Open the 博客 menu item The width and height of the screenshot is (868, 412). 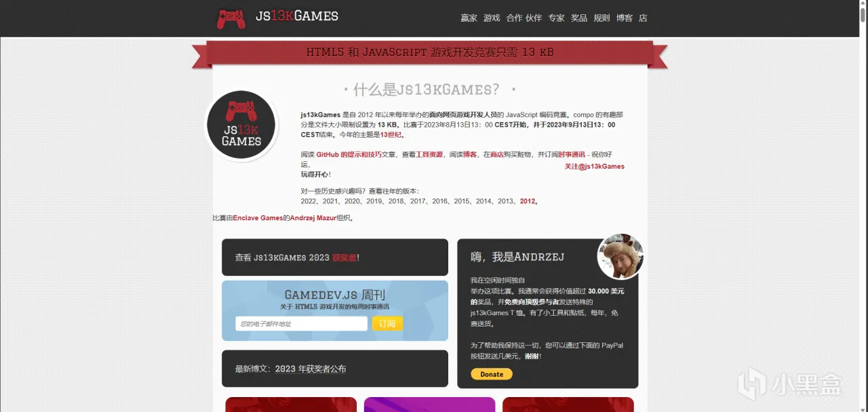(x=625, y=18)
